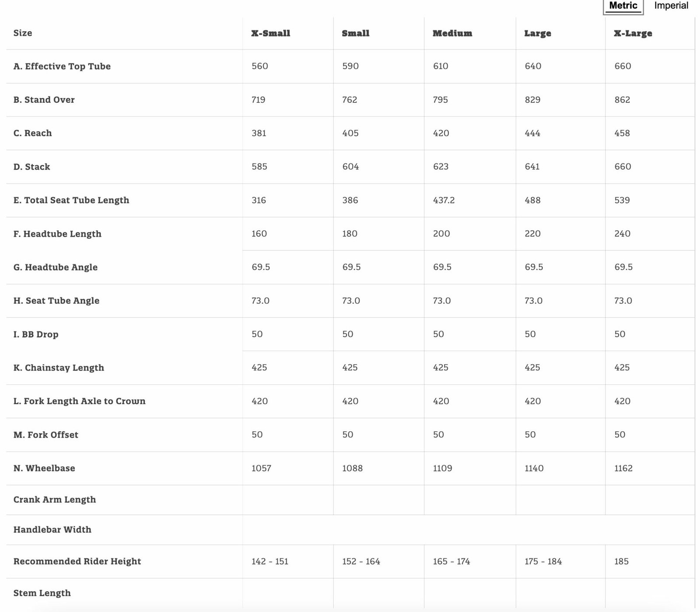Click the A. Effective Top Tube label
This screenshot has width=700, height=612.
point(62,67)
